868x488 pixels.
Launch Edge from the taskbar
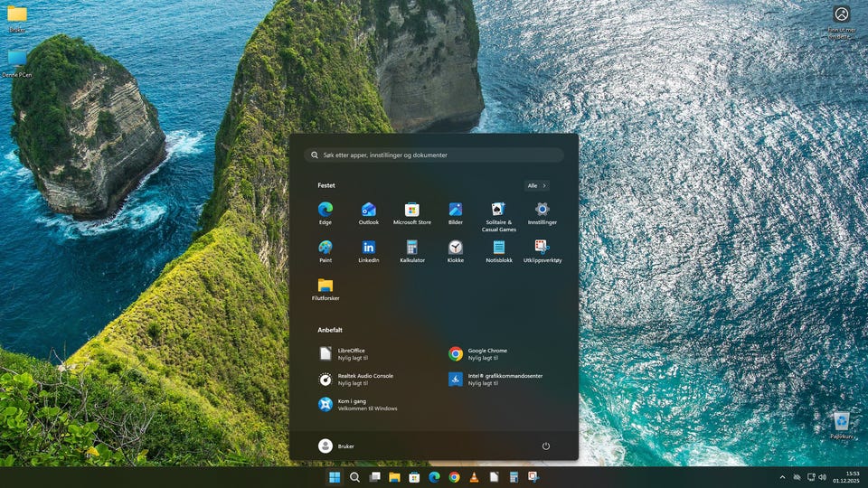click(435, 477)
